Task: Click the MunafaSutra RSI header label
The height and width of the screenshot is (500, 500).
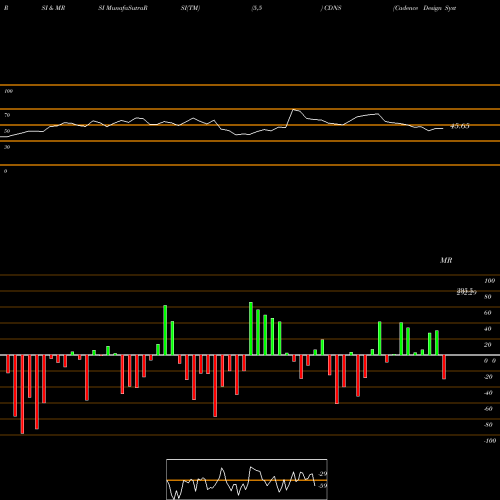Action: (x=123, y=8)
